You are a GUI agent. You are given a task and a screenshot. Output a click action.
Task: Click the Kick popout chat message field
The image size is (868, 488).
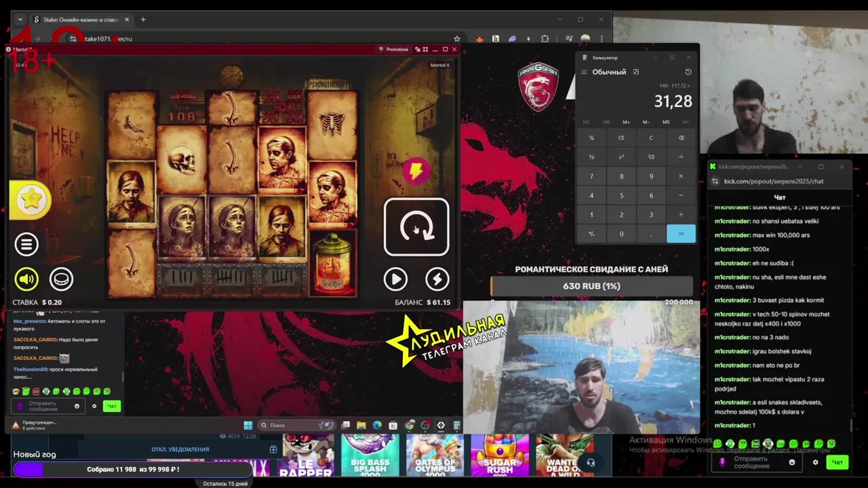tap(756, 462)
